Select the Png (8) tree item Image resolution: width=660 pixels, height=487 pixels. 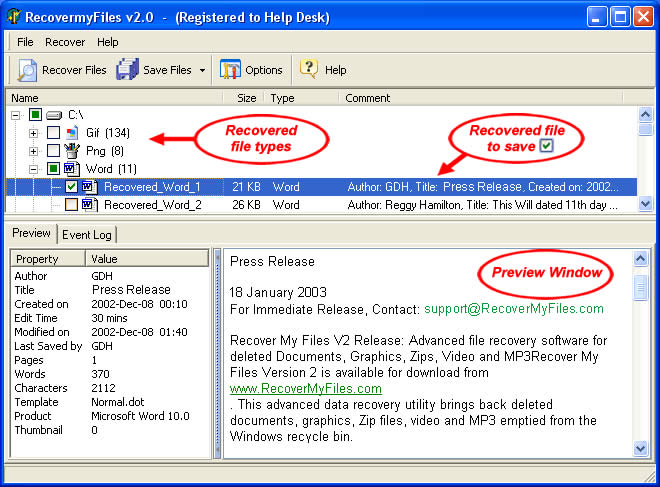(105, 151)
